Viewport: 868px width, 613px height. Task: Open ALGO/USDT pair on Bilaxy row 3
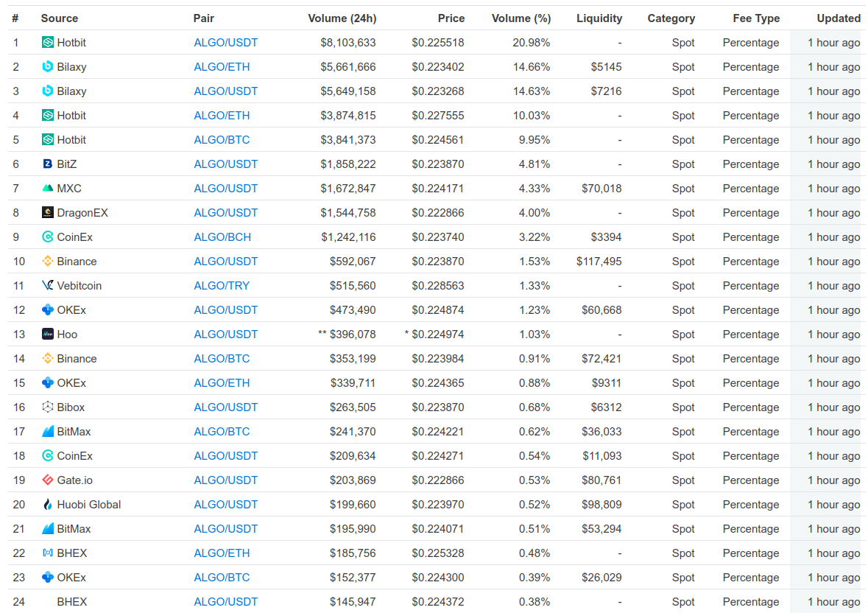click(x=225, y=91)
